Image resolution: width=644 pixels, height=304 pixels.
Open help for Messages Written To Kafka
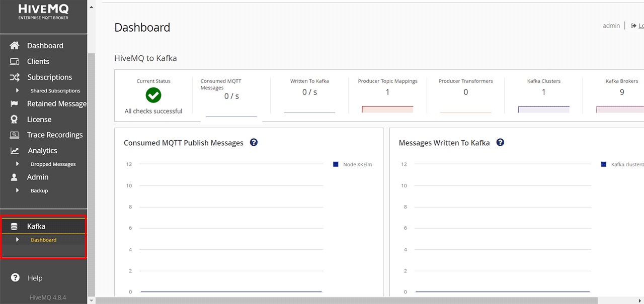tap(500, 142)
